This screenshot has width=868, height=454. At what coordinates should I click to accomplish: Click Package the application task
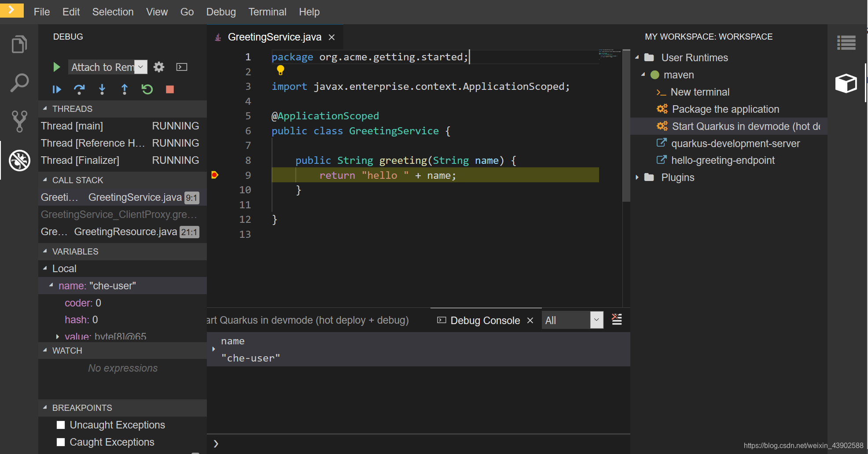pyautogui.click(x=725, y=109)
